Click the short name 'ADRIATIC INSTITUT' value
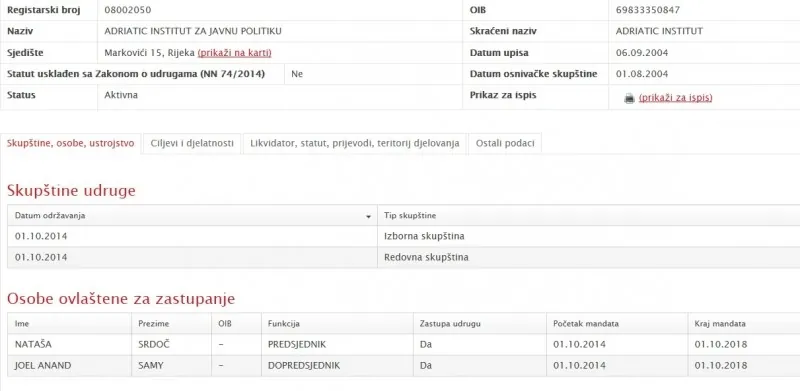 tap(659, 31)
